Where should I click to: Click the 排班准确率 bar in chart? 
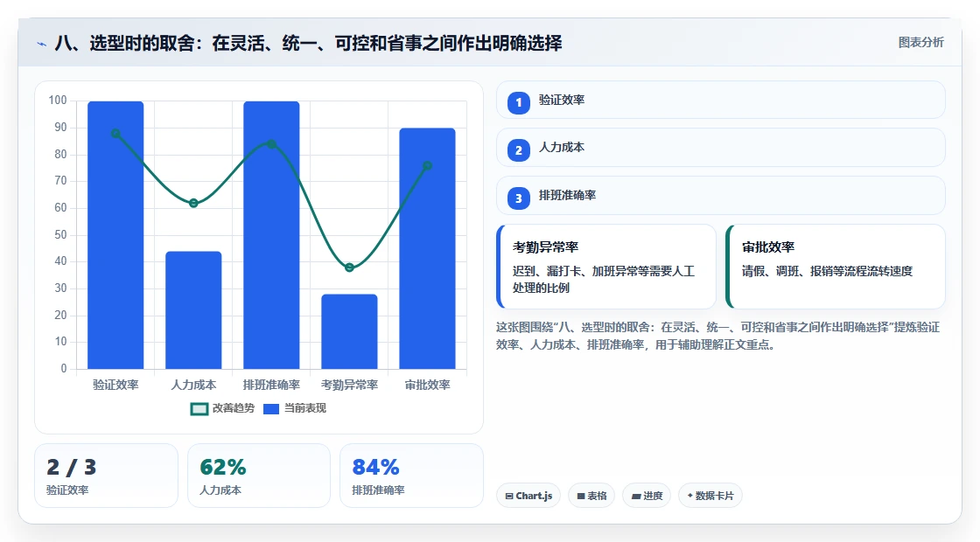271,235
